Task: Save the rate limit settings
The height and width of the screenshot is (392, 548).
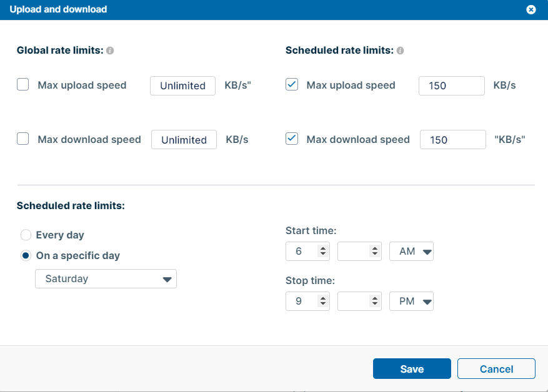Action: pyautogui.click(x=411, y=368)
